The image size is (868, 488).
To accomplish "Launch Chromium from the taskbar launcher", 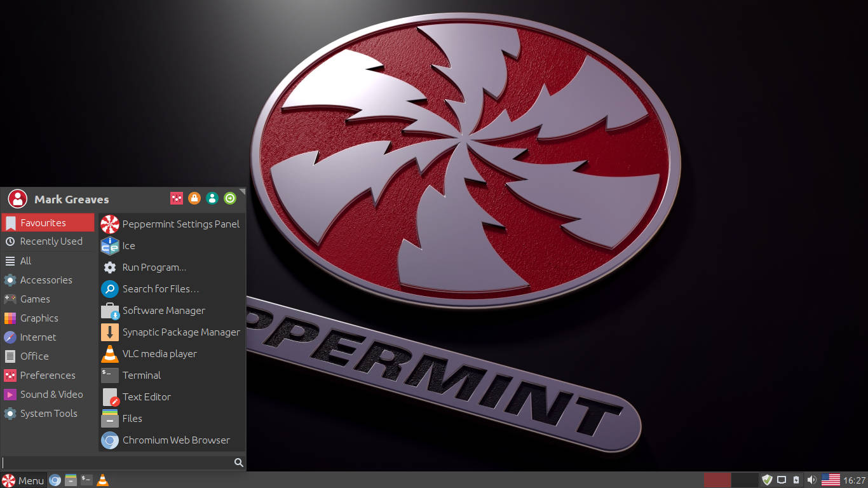I will (55, 480).
